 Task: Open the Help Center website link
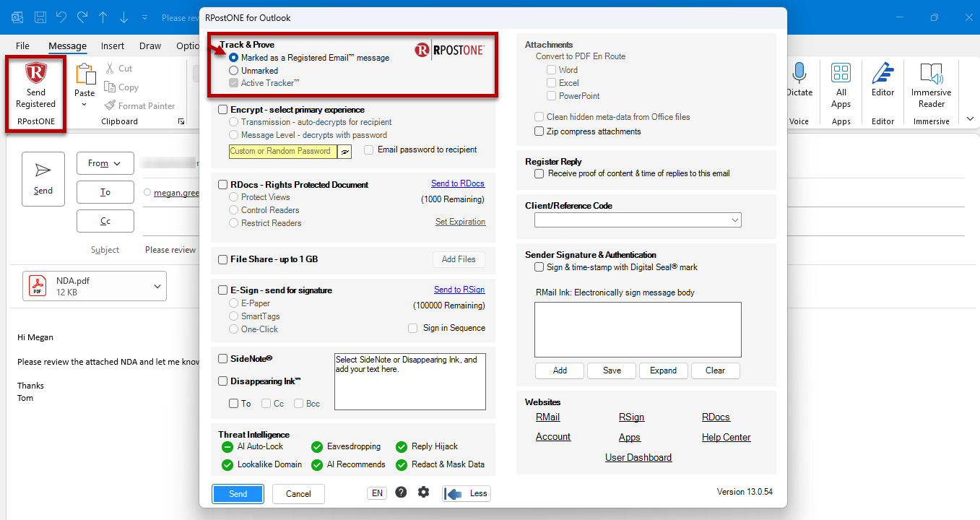coord(726,437)
